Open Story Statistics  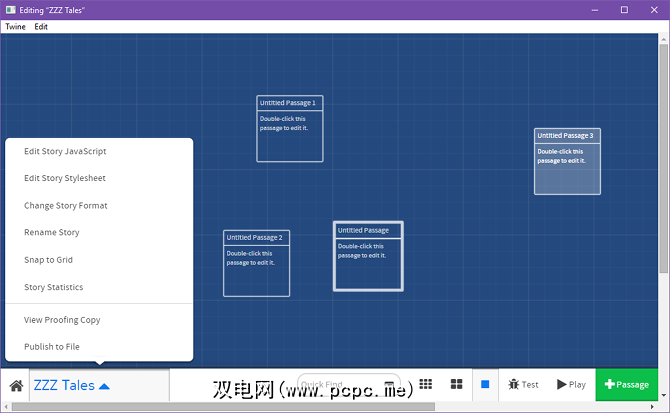(x=53, y=287)
